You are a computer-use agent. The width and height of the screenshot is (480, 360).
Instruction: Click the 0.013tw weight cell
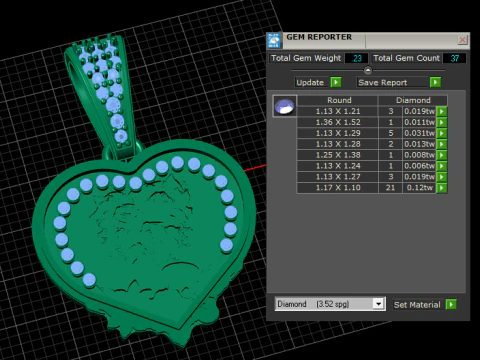[419, 144]
